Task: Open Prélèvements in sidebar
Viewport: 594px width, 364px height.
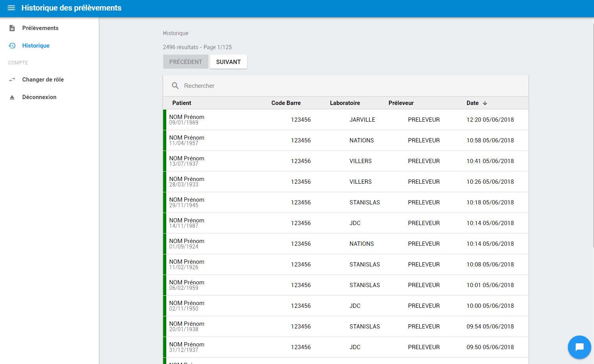Action: tap(49, 28)
